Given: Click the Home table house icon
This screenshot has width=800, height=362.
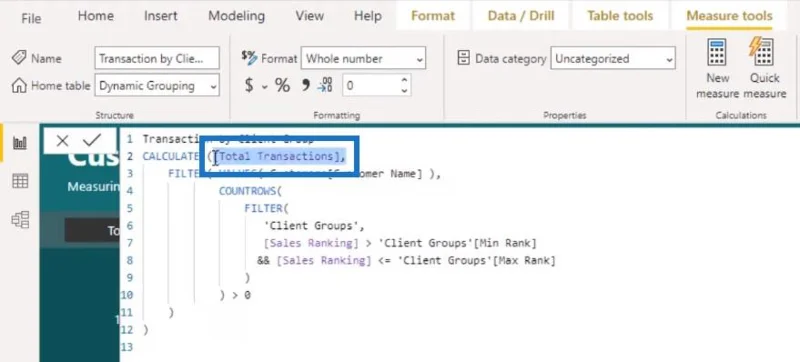Looking at the screenshot, I should tap(19, 86).
